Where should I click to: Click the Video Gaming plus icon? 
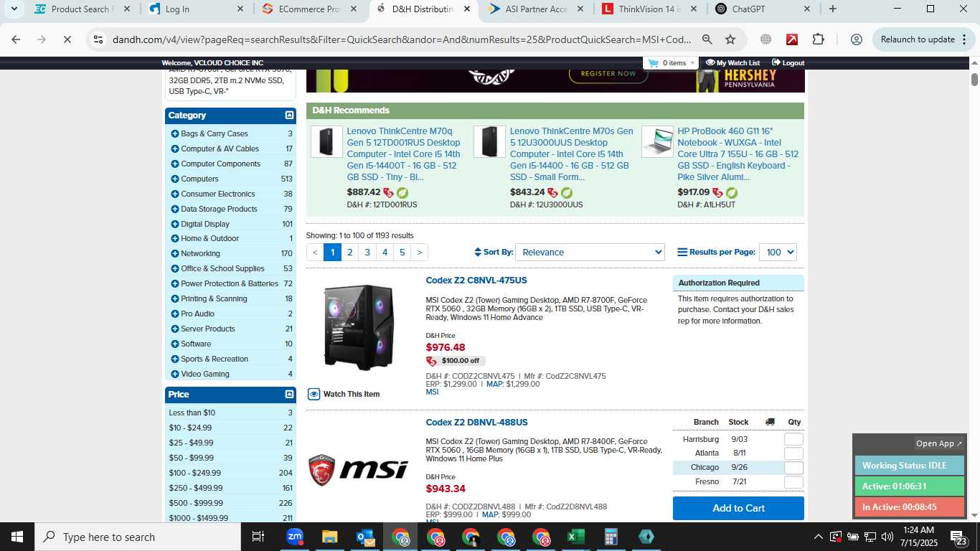[x=175, y=374]
